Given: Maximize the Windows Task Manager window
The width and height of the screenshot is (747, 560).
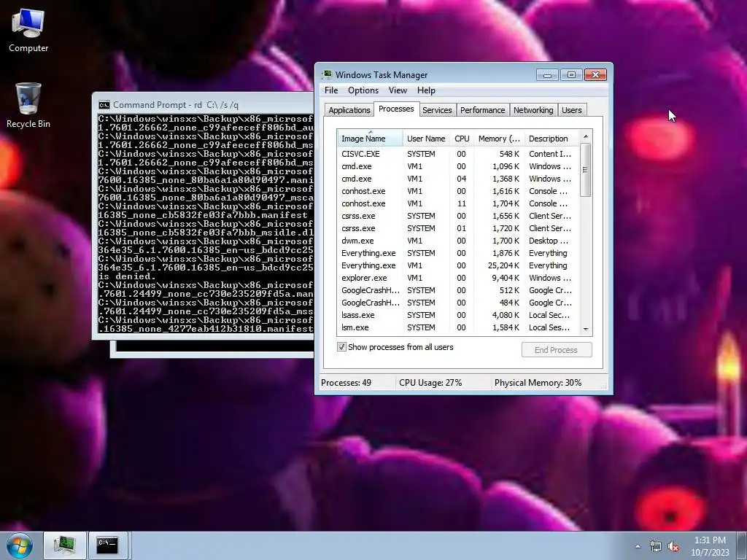Looking at the screenshot, I should coord(571,75).
